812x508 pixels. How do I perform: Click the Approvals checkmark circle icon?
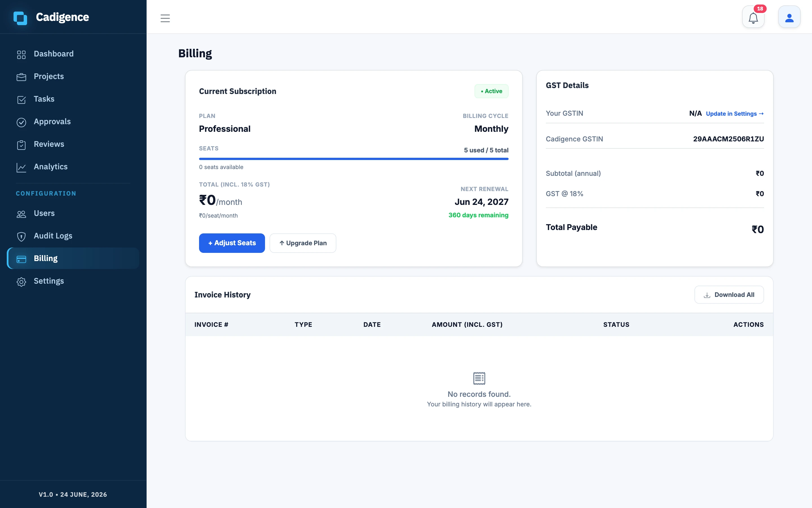[21, 122]
